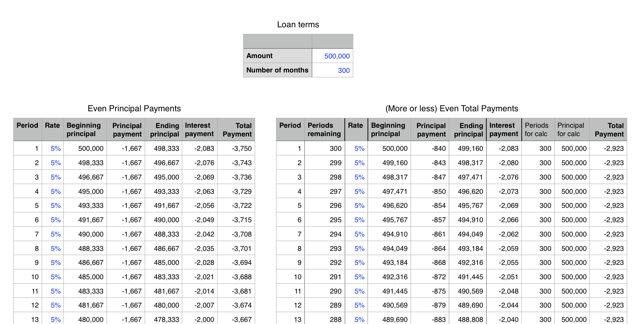Click interest payment value -2,021
The image size is (644, 324).
coord(200,277)
